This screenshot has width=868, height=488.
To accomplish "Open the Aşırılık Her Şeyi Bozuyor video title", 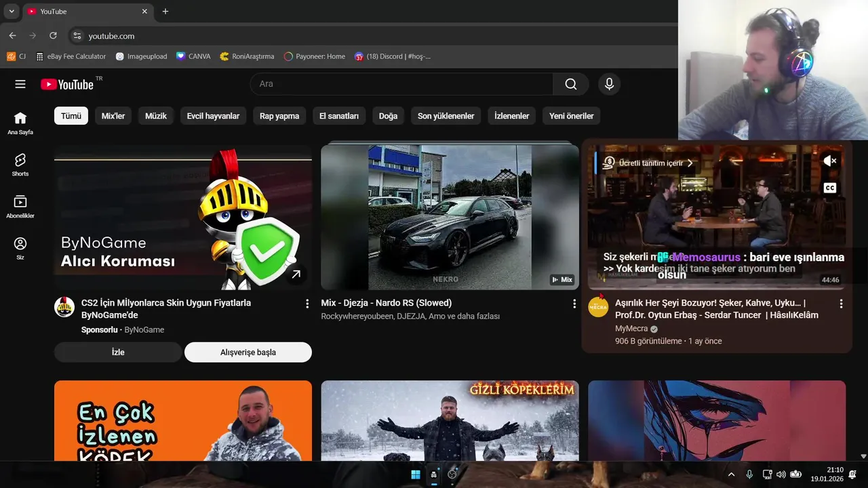I will point(717,309).
